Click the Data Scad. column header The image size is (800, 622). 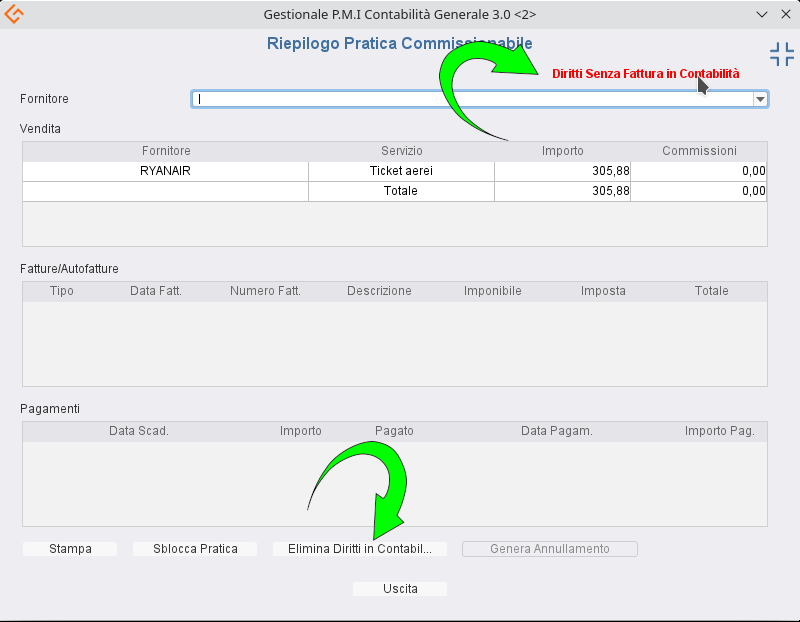(x=138, y=431)
